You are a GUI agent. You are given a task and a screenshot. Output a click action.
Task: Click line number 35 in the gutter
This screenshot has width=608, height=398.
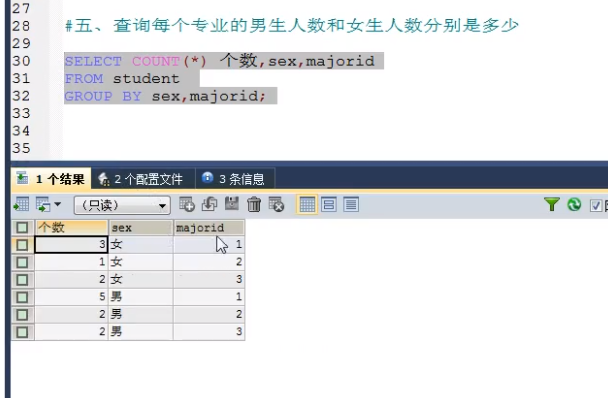tap(21, 148)
